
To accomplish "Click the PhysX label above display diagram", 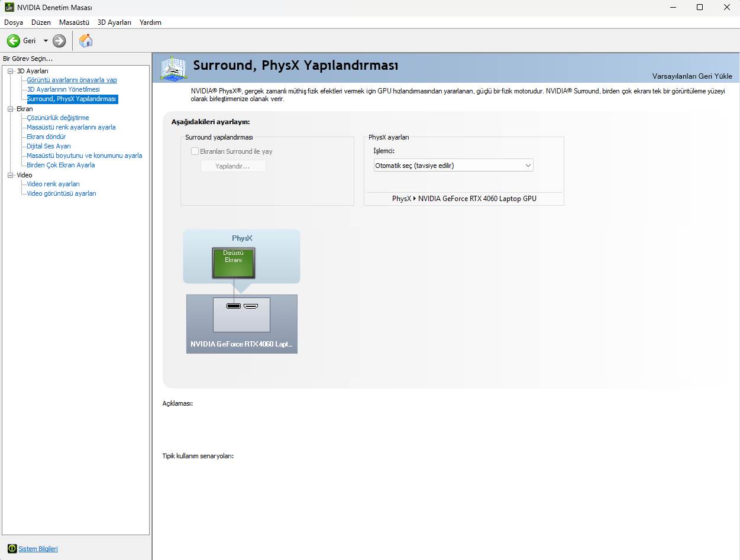I will pos(242,238).
